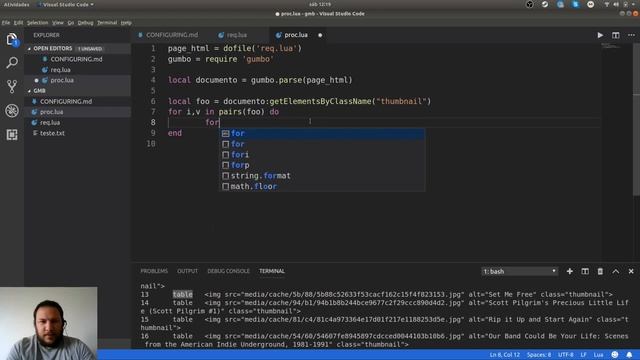The width and height of the screenshot is (640, 360).
Task: Select the first 'for' keyword suggestion
Action: pos(322,133)
